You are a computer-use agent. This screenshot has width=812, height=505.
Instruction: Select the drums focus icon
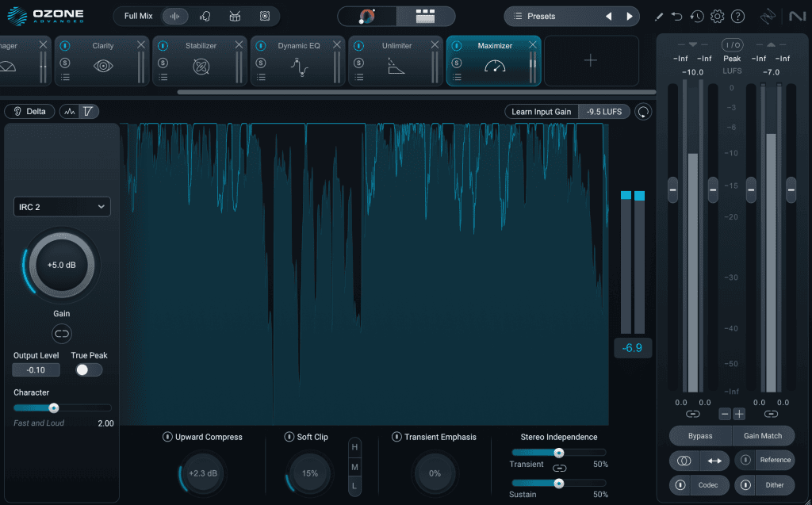coord(235,16)
